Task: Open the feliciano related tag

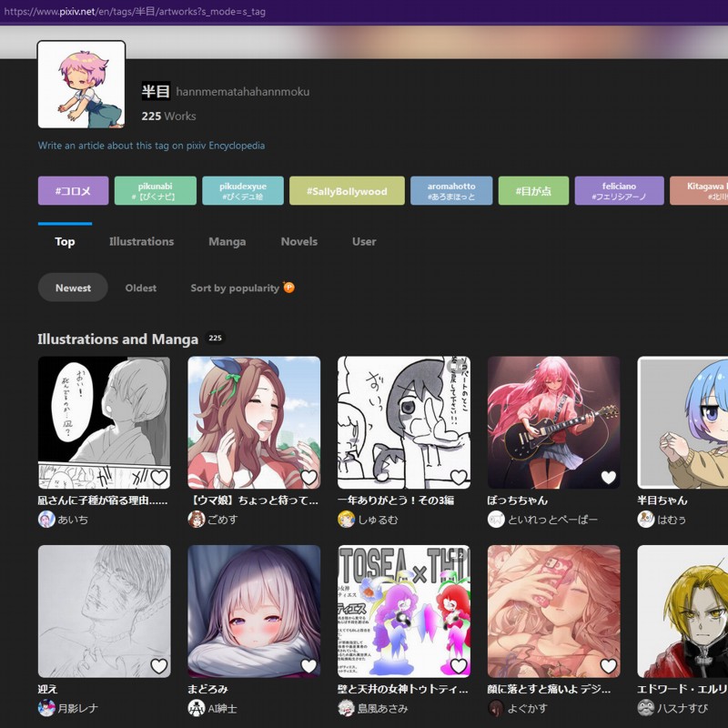Action: point(620,191)
